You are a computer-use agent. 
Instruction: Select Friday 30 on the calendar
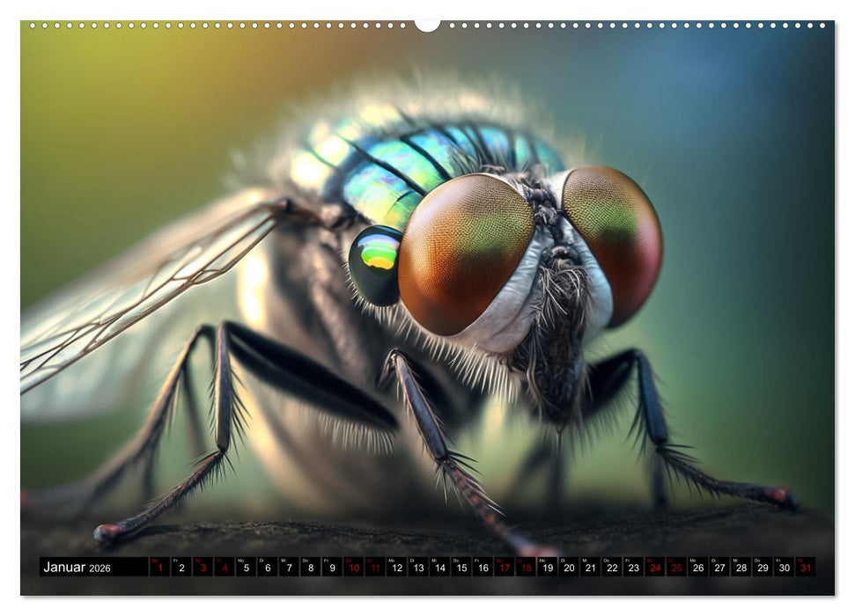785,568
